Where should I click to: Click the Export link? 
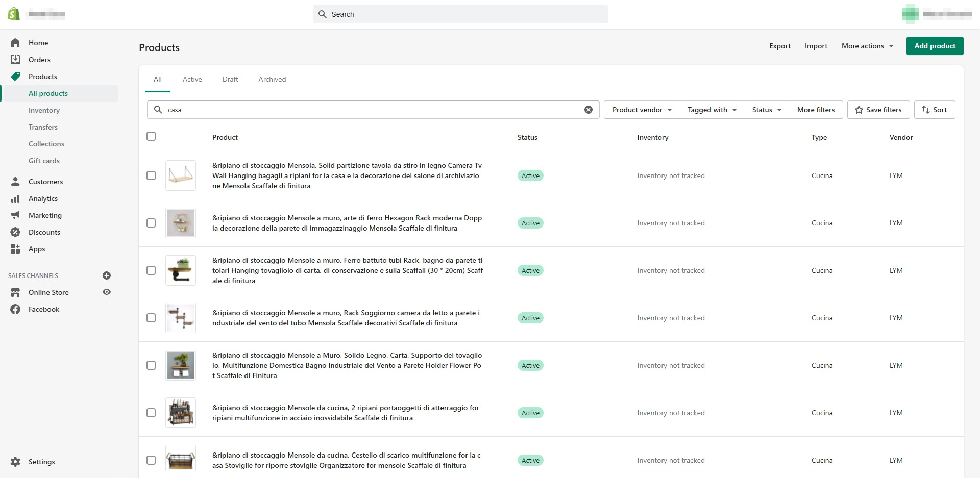click(x=780, y=46)
